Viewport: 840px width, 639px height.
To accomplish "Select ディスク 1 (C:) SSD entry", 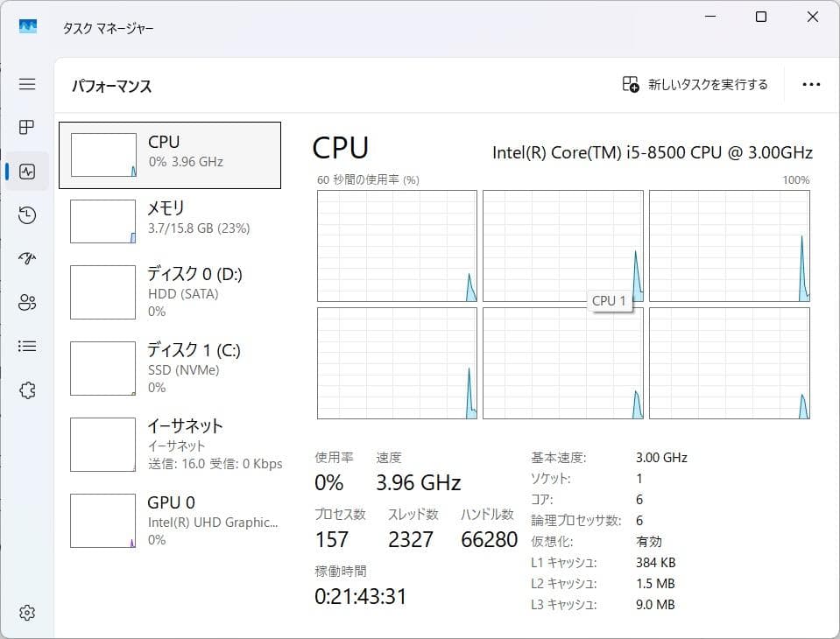I will pos(169,369).
